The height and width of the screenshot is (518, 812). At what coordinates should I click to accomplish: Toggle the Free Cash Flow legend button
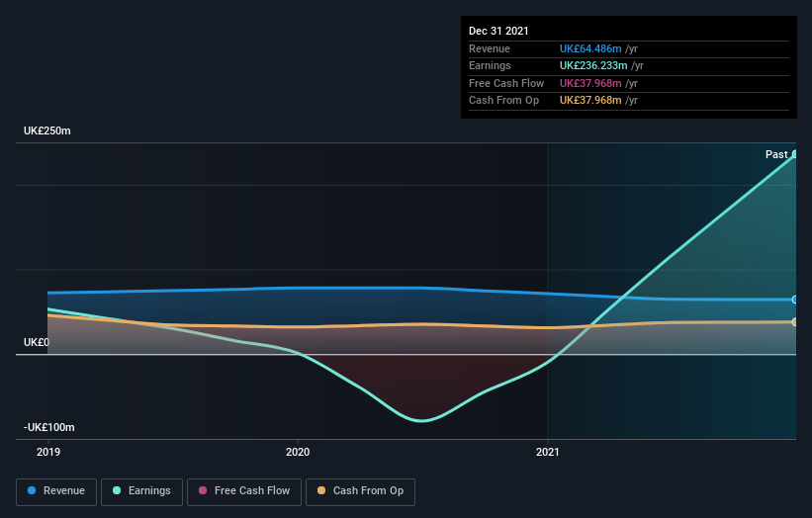[244, 491]
